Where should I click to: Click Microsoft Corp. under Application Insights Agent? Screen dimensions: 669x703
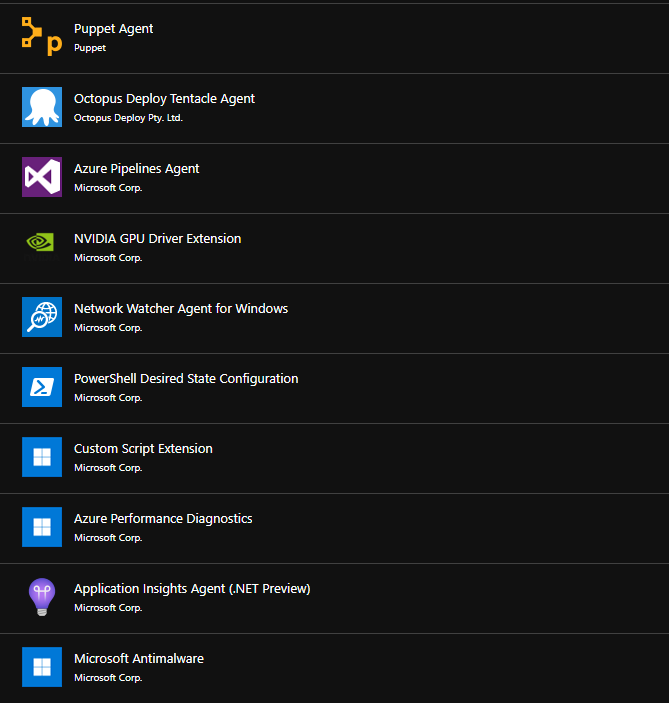click(108, 608)
